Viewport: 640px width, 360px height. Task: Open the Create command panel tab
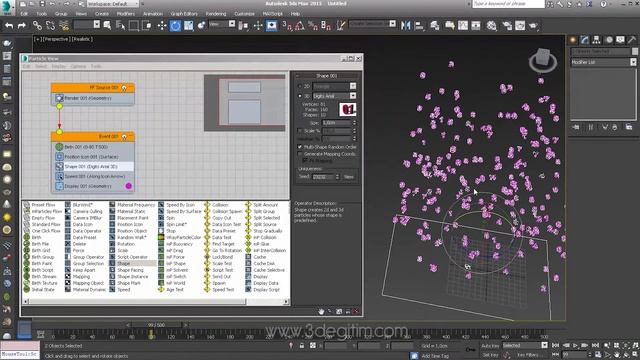click(x=573, y=40)
